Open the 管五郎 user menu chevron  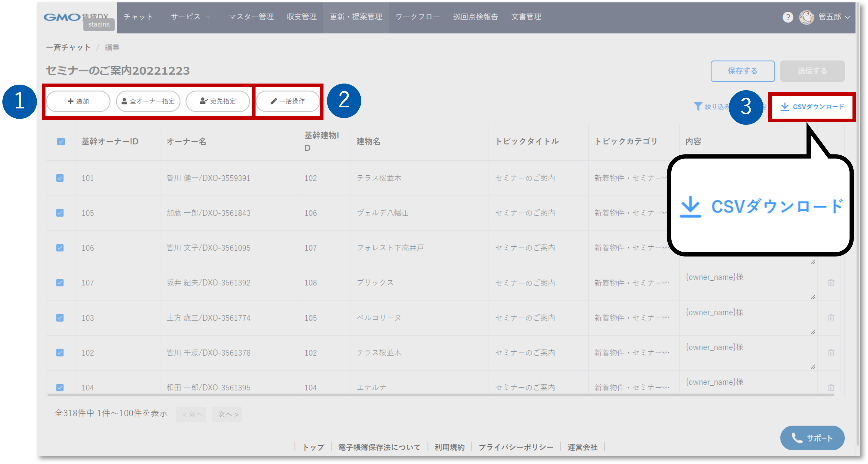[x=848, y=17]
